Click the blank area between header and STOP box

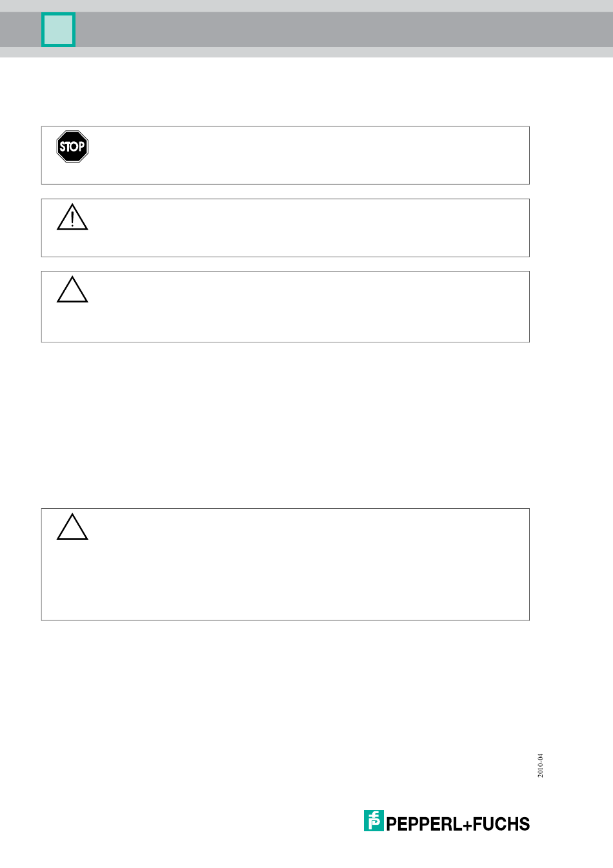point(285,92)
